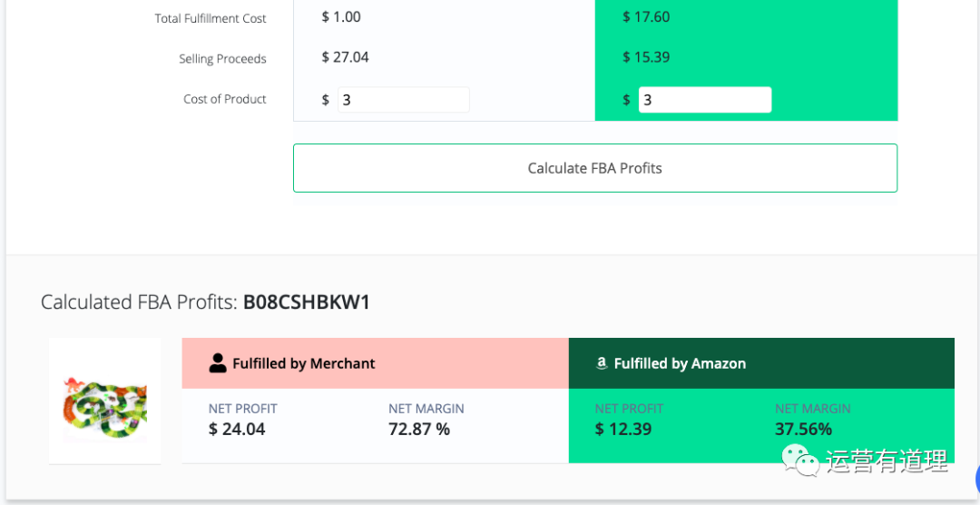Click the Amazon net margin 37.56%
The width and height of the screenshot is (980, 505).
pyautogui.click(x=803, y=429)
